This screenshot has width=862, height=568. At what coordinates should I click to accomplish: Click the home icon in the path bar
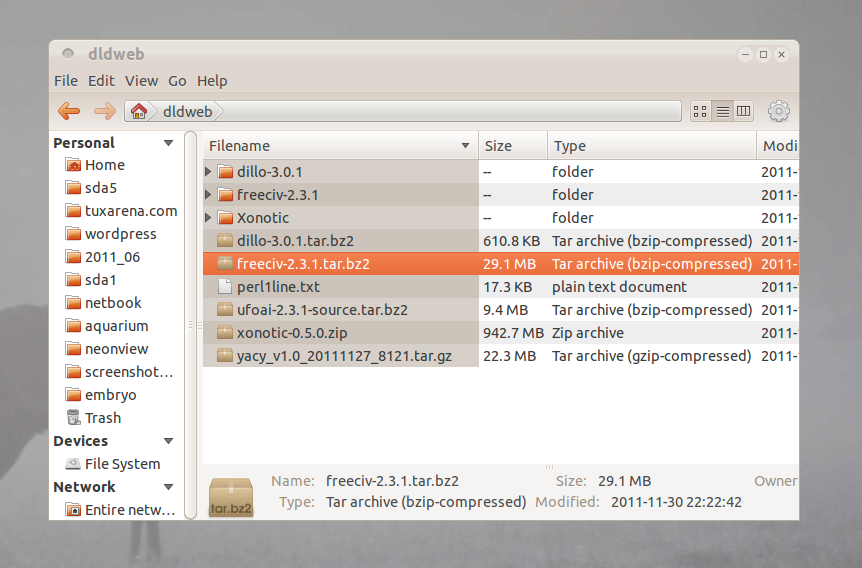[139, 111]
